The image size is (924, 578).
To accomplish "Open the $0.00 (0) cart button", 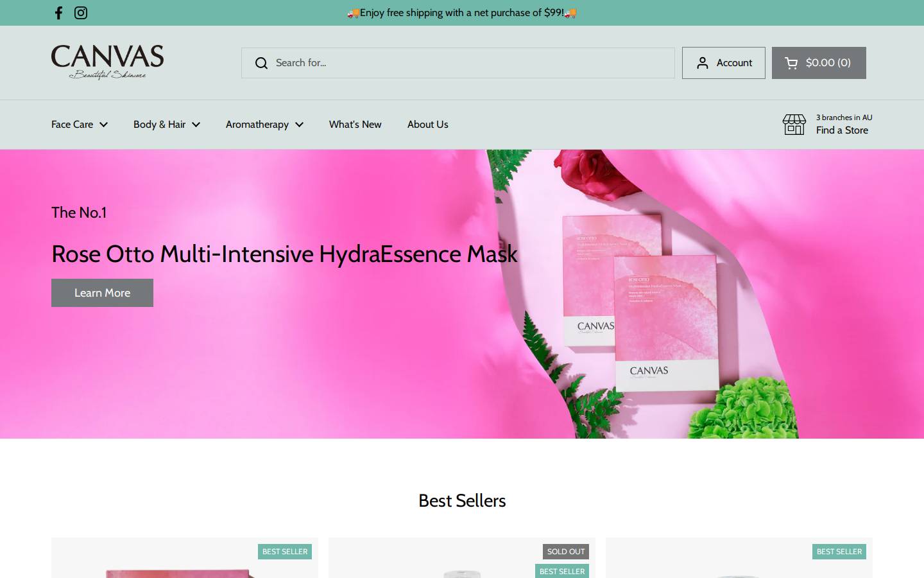I will 819,63.
